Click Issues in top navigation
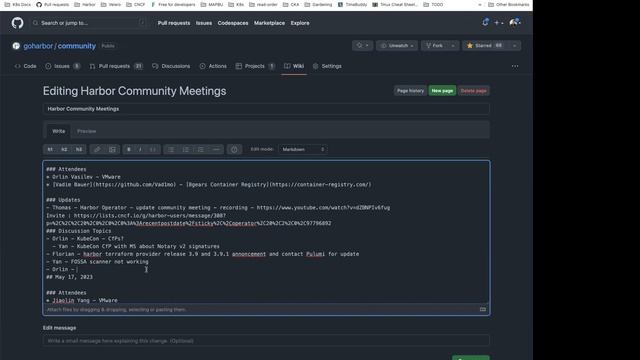The height and width of the screenshot is (360, 640). [x=204, y=23]
